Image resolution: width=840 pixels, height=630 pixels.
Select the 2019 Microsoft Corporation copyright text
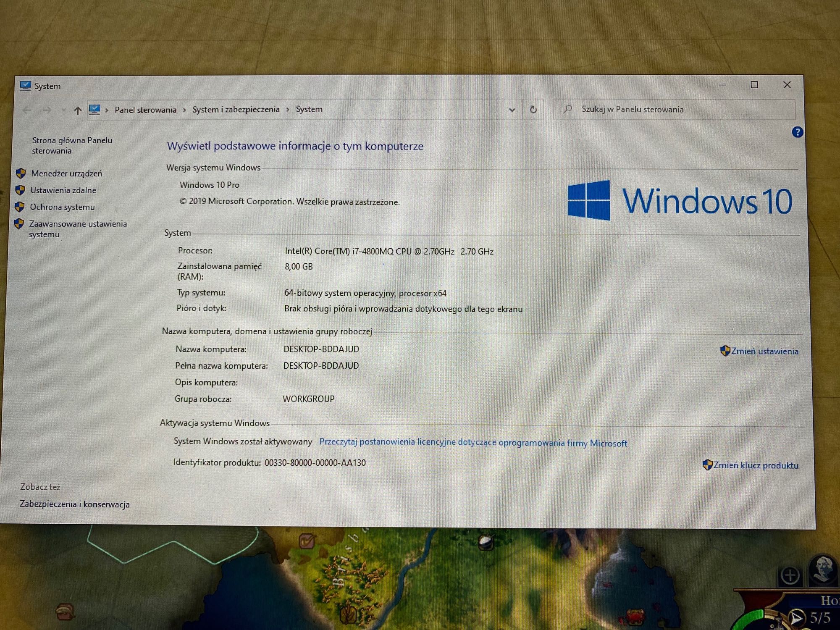point(290,202)
